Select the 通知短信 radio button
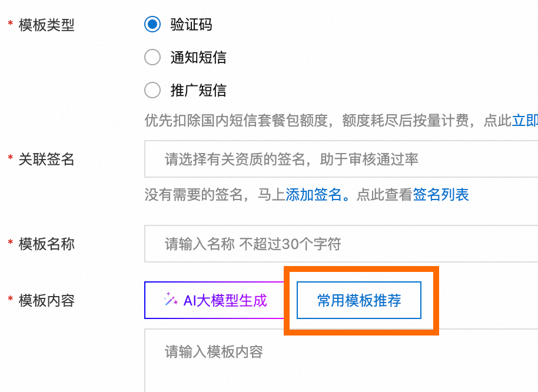Screen dimensions: 538x392 pyautogui.click(x=152, y=57)
